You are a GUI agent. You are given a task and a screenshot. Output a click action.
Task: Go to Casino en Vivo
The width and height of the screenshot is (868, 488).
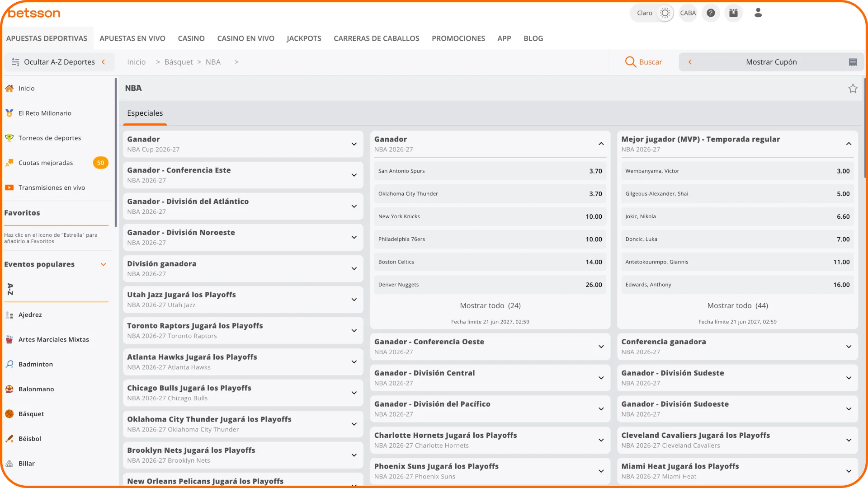(245, 38)
